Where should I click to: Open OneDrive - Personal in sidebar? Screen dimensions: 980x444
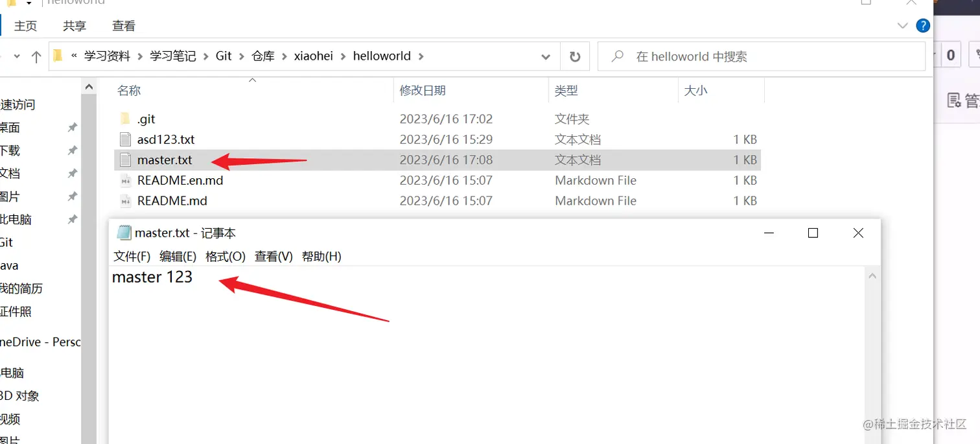click(40, 342)
